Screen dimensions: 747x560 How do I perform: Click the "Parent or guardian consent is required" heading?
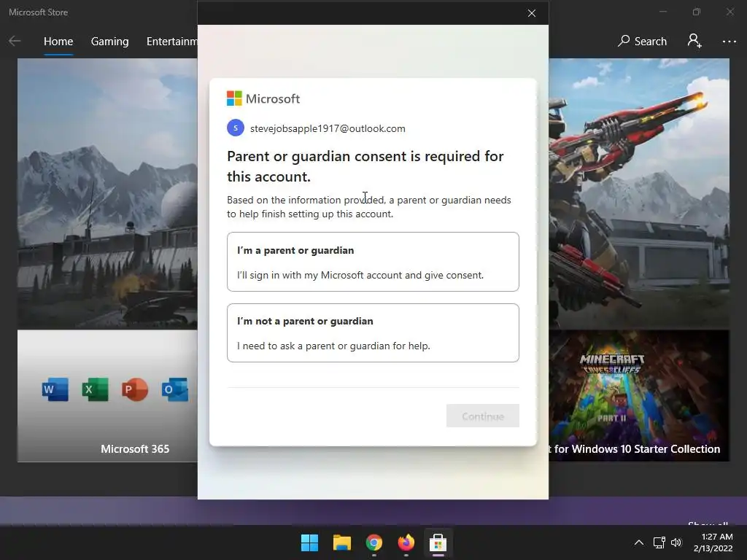pos(365,166)
